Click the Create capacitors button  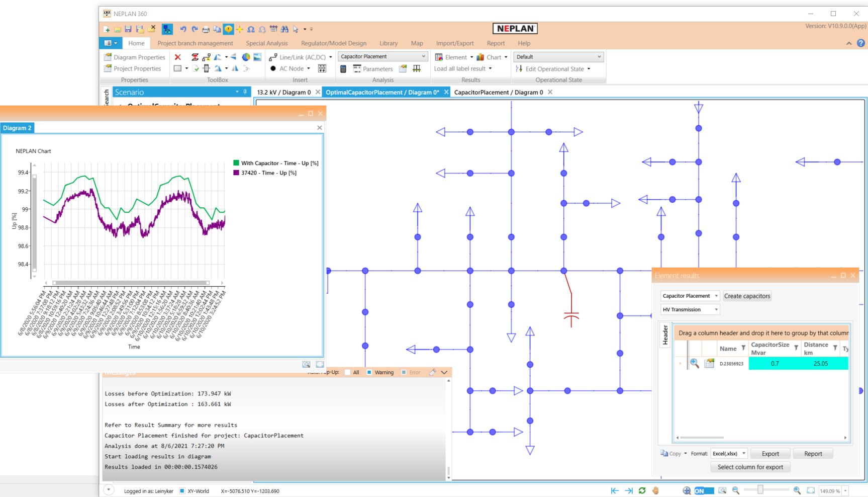coord(747,296)
